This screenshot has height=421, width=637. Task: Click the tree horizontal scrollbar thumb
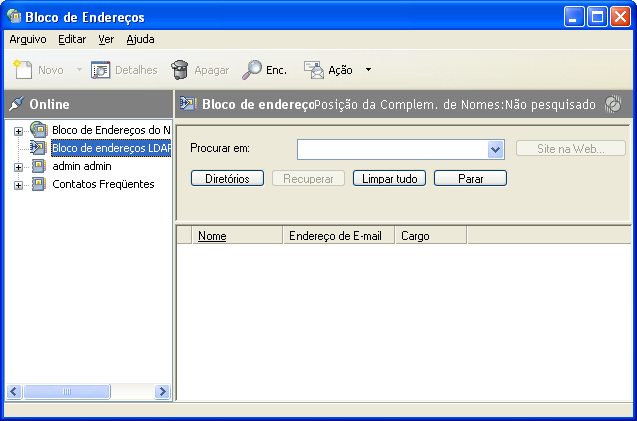67,391
